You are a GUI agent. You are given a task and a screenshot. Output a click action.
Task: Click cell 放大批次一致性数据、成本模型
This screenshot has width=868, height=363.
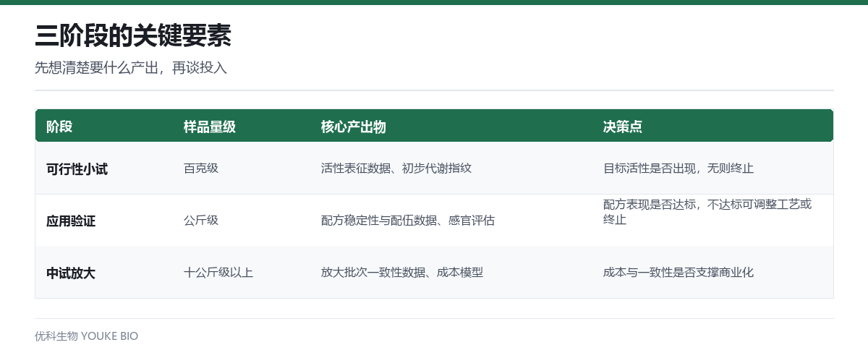coord(402,273)
